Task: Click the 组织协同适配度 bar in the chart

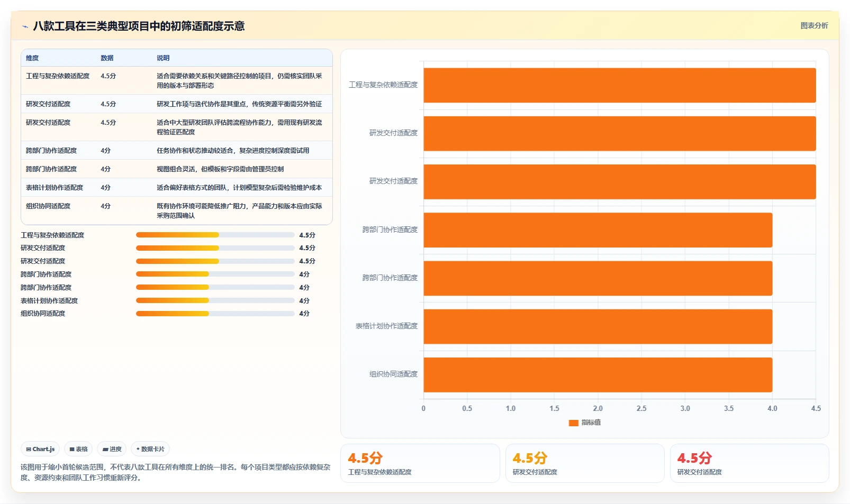Action: pos(598,375)
